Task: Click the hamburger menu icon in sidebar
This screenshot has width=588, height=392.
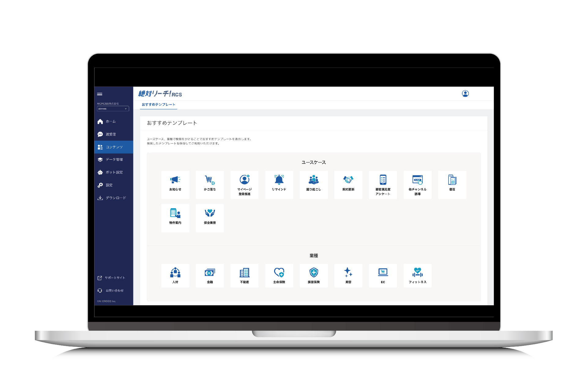Action: tap(100, 94)
